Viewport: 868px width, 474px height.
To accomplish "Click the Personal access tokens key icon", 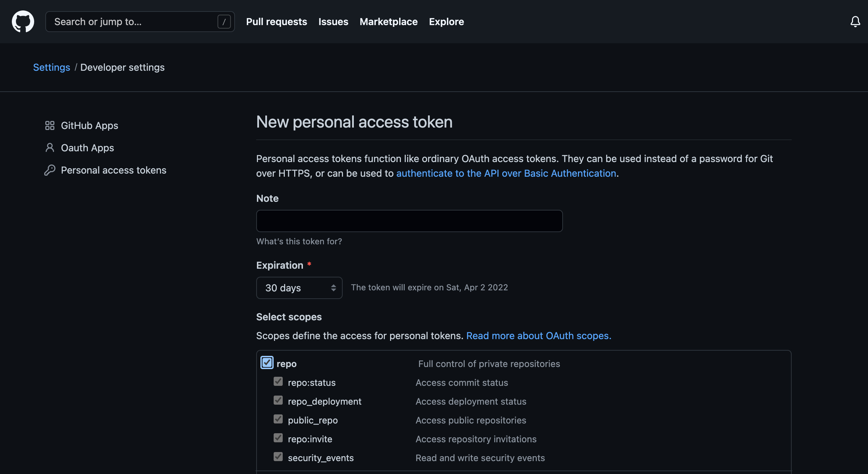I will coord(50,170).
